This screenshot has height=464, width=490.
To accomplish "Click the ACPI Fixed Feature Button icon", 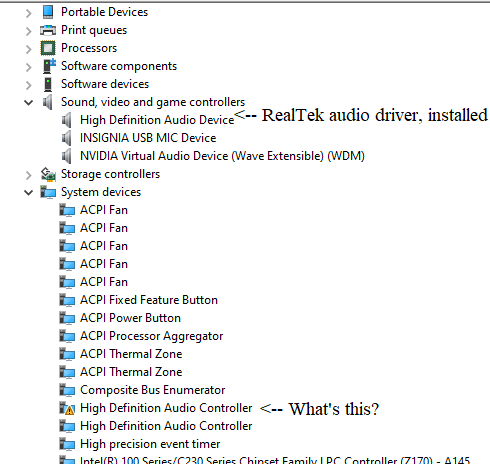I will tap(67, 300).
